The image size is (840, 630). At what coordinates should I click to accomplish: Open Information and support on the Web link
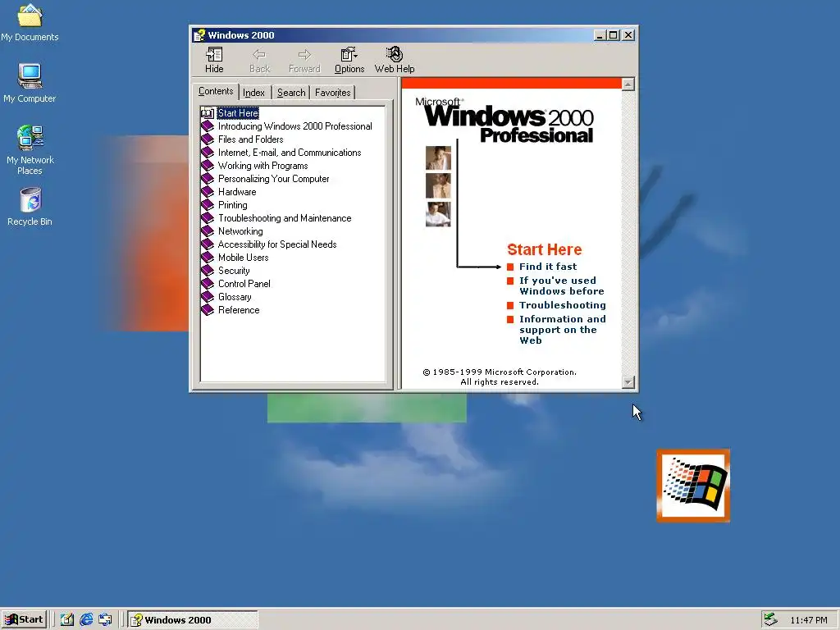563,330
